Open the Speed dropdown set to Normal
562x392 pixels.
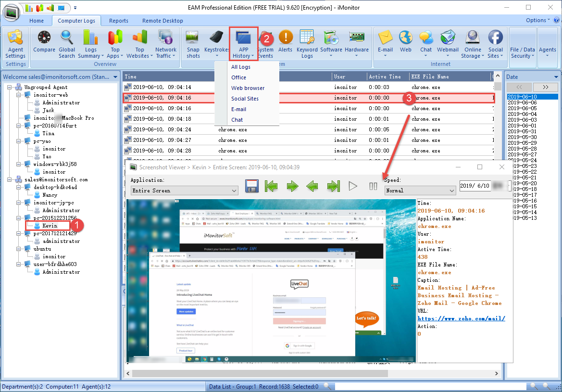pyautogui.click(x=420, y=190)
